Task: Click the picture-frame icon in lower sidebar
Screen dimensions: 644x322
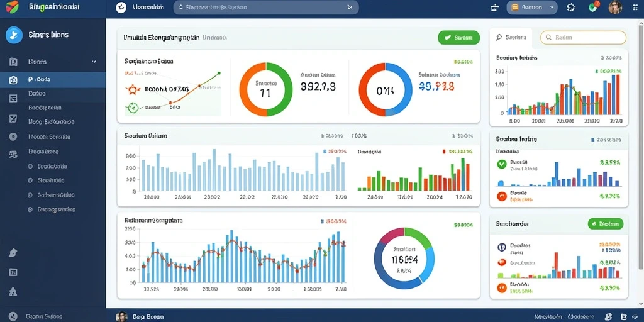Action: click(x=13, y=272)
